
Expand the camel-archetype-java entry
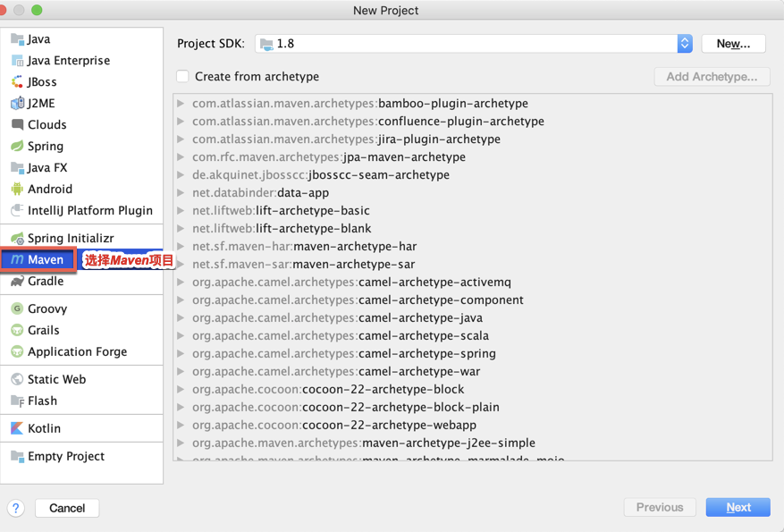click(x=181, y=318)
